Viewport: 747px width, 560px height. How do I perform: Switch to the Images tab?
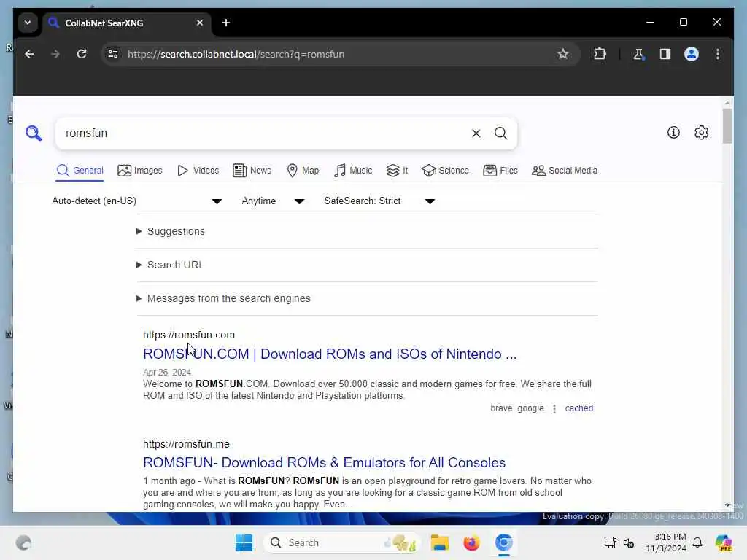click(x=139, y=171)
